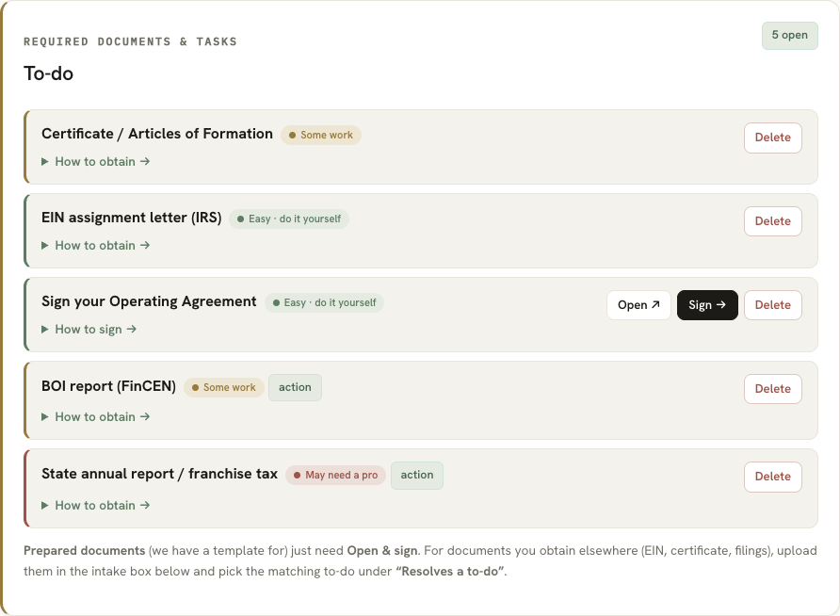Click the Required Documents & Tasks label
Viewport: 840px width, 616px height.
point(130,41)
